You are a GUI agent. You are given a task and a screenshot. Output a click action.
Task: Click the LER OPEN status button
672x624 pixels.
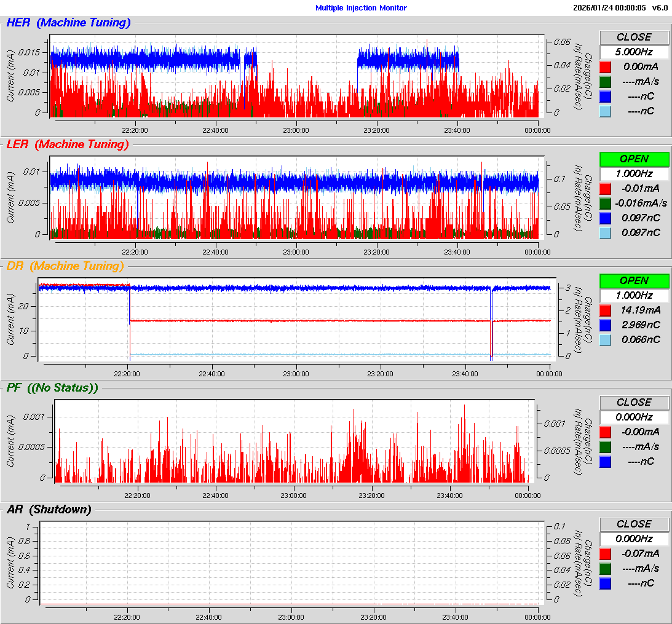click(634, 159)
